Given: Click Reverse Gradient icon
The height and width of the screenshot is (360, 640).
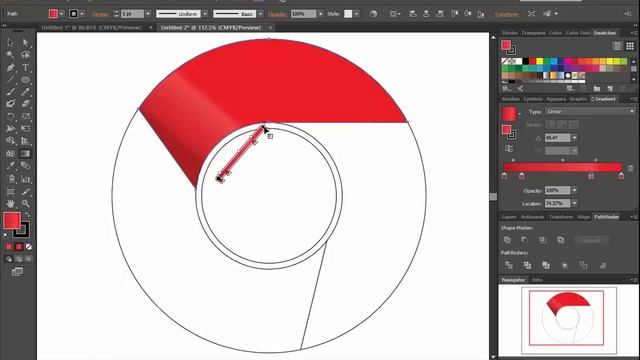Looking at the screenshot, I should click(509, 149).
